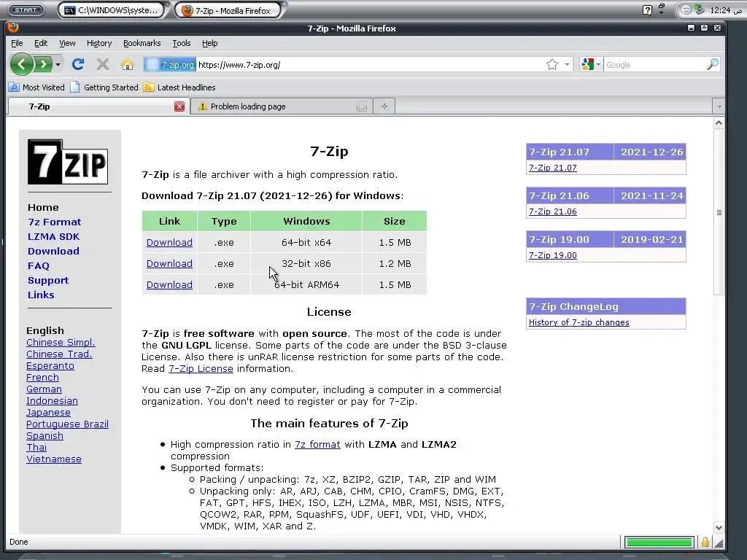Click the page scrollbar down arrow
Image resolution: width=747 pixels, height=560 pixels.
point(719,527)
